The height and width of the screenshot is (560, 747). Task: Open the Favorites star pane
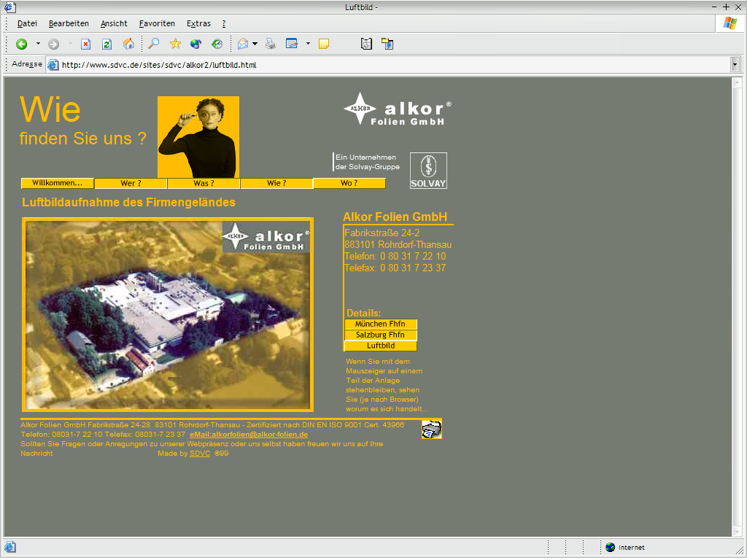[x=175, y=44]
